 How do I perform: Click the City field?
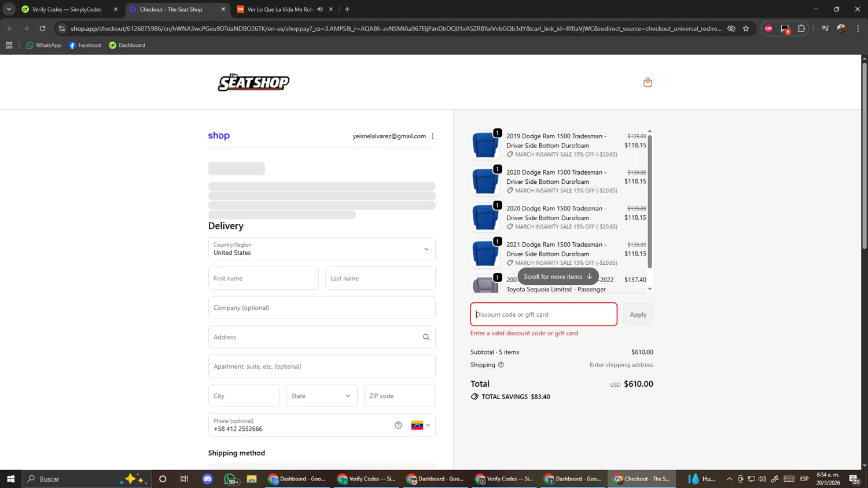coord(244,395)
